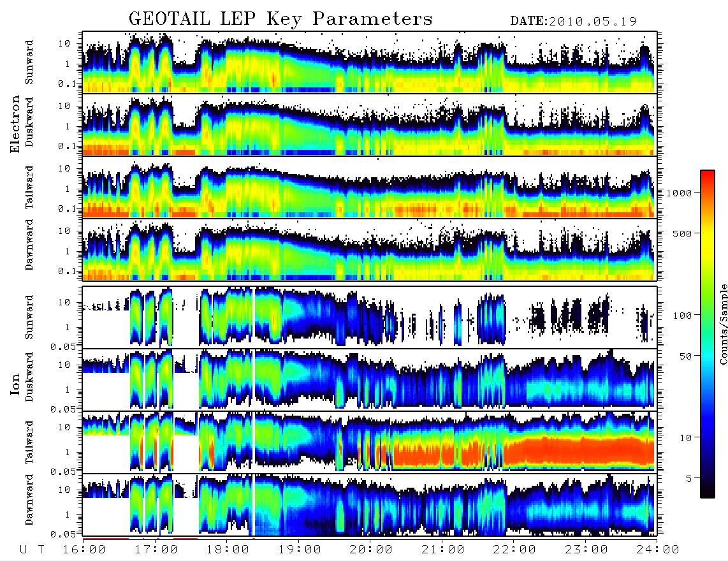Select the Ion Duskward spectrogram panel
This screenshot has height=561, width=728.
pos(370,379)
